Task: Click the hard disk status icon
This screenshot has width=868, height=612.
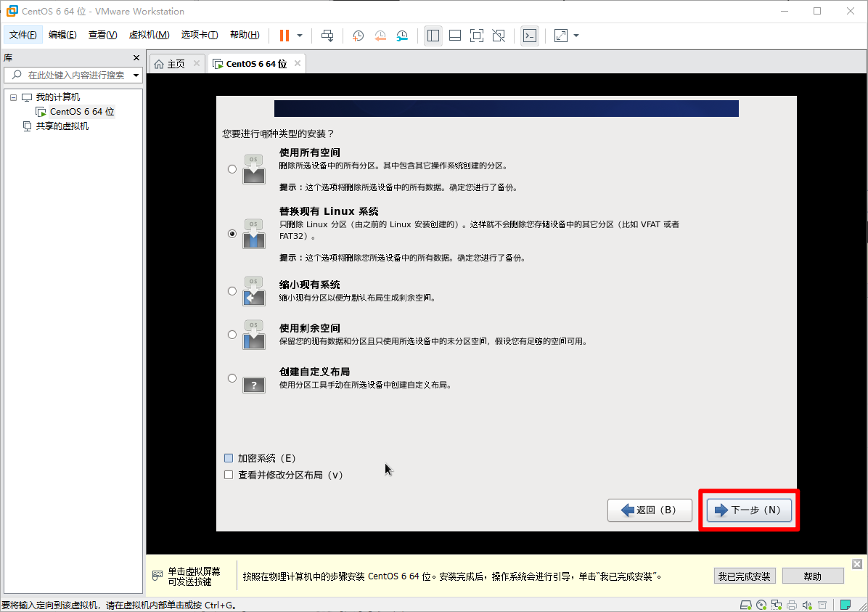Action: [x=745, y=605]
